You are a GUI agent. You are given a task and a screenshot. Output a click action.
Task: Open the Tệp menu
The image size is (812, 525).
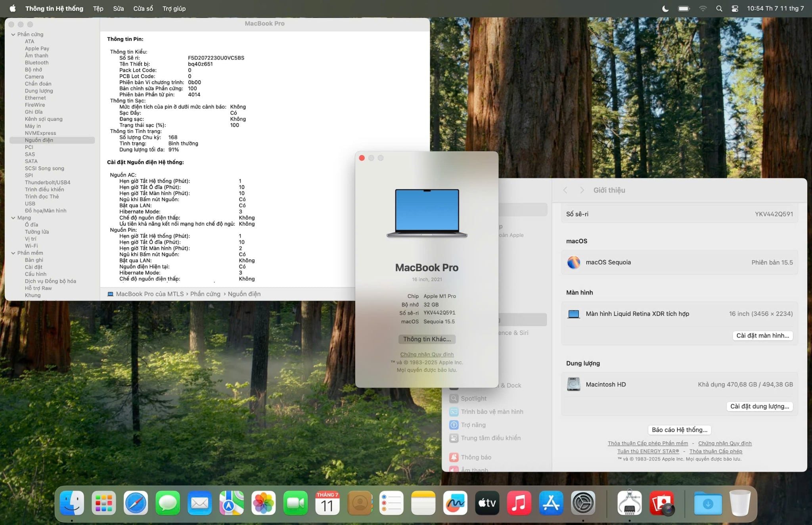click(98, 8)
